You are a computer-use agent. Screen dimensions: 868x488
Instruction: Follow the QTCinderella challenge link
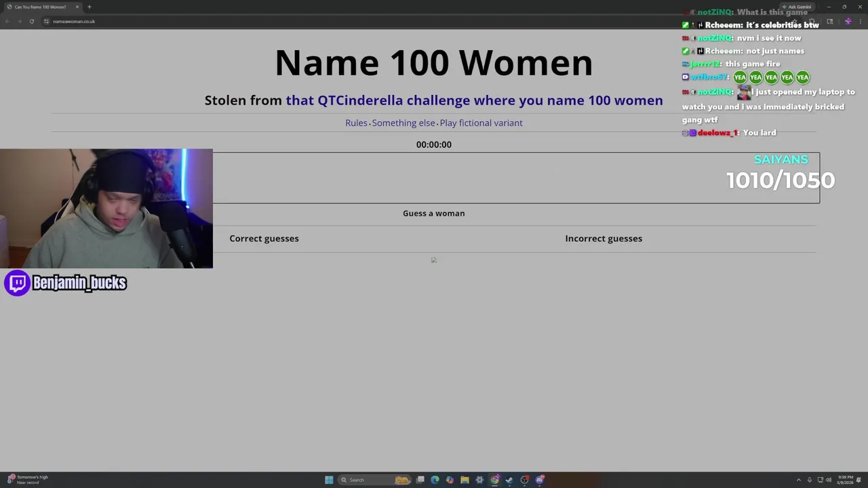pyautogui.click(x=474, y=100)
